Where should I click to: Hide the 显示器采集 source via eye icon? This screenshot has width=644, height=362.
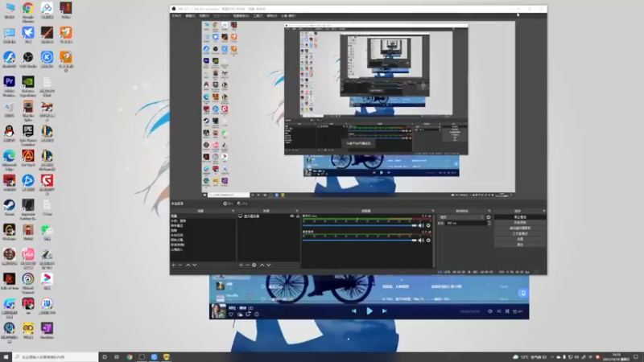[x=292, y=216]
